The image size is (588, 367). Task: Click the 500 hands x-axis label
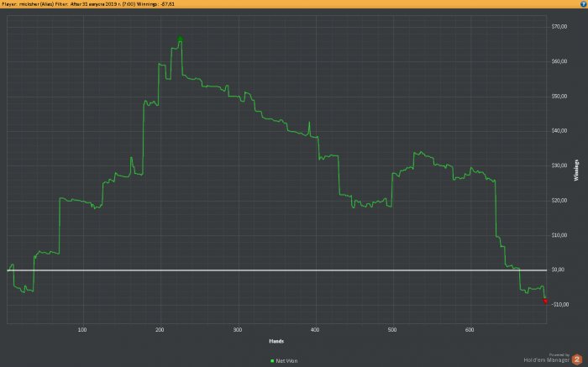point(392,330)
